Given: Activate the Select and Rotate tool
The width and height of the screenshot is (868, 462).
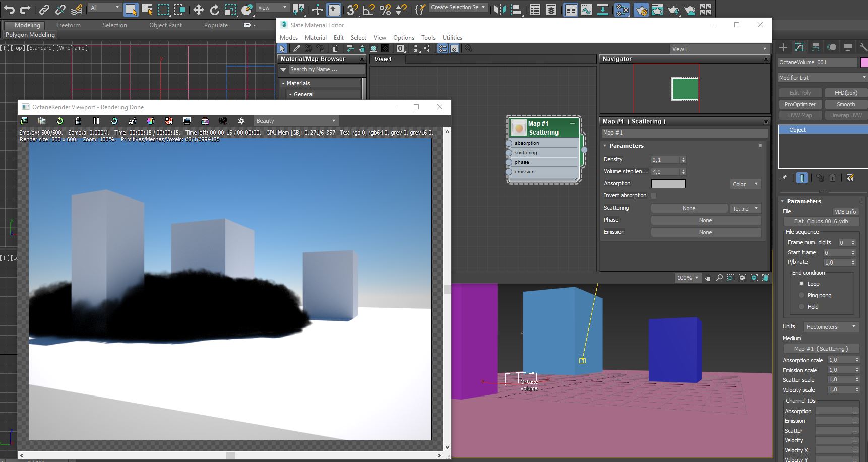Looking at the screenshot, I should 215,9.
